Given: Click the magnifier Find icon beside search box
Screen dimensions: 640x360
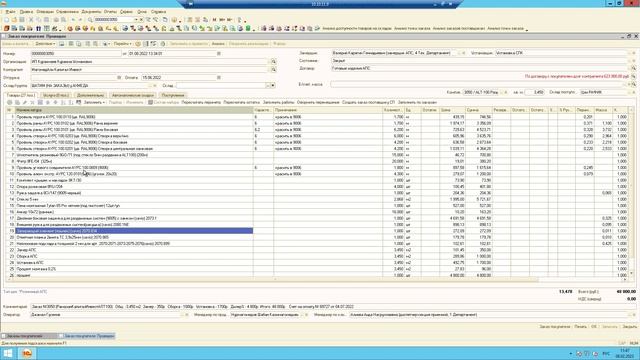Looking at the screenshot, I should point(90,20).
